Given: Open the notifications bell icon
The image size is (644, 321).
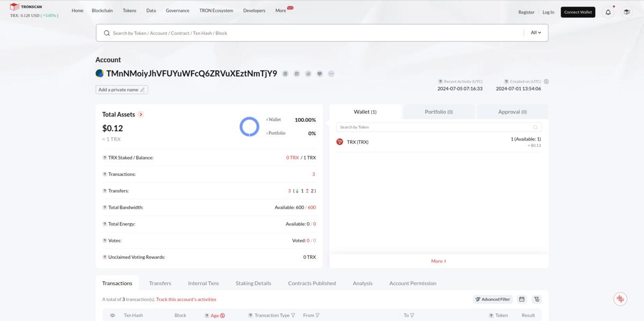Looking at the screenshot, I should tap(608, 12).
